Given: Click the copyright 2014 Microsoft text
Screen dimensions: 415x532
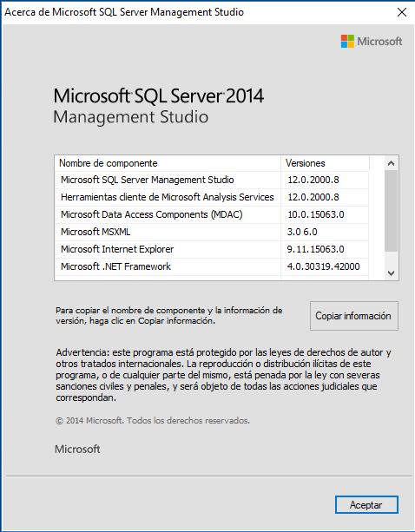Looking at the screenshot, I should pos(153,421).
